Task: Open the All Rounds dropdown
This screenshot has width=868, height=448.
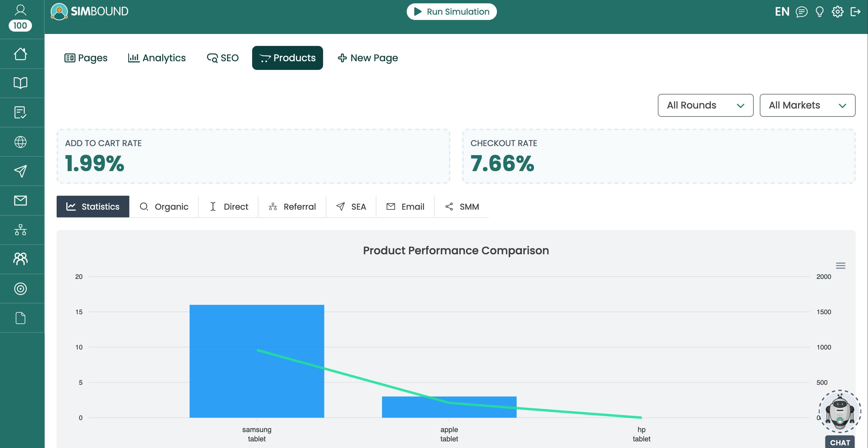Action: pyautogui.click(x=705, y=106)
